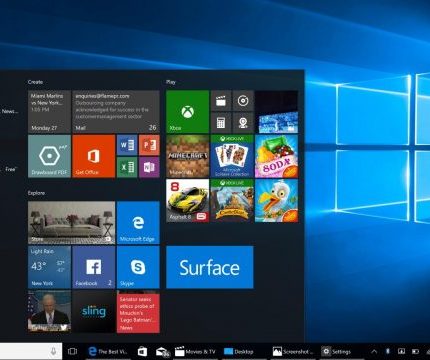Launch Word from the Office tiles

127,145
